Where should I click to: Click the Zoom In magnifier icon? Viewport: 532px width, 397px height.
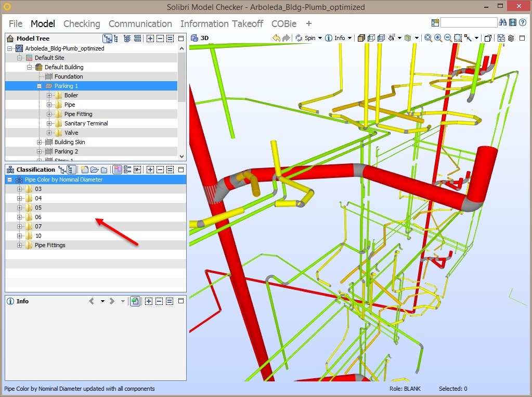coord(438,38)
